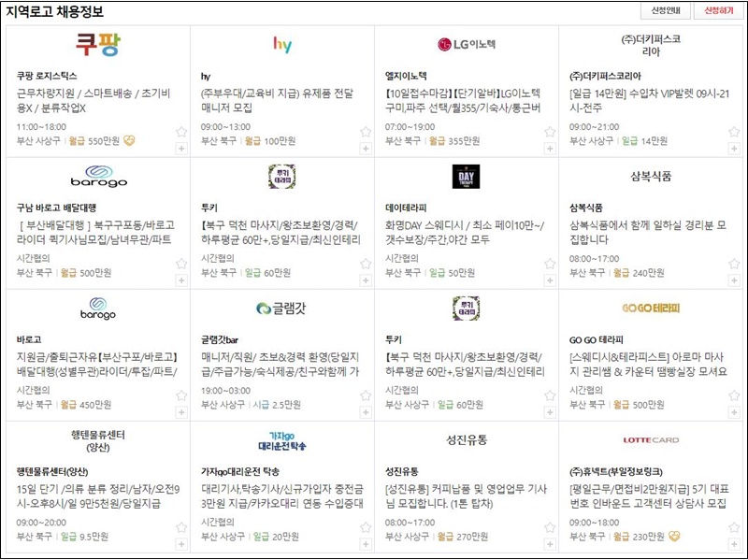Click the text 월급 355만원
This screenshot has height=560, width=748.
coord(454,141)
